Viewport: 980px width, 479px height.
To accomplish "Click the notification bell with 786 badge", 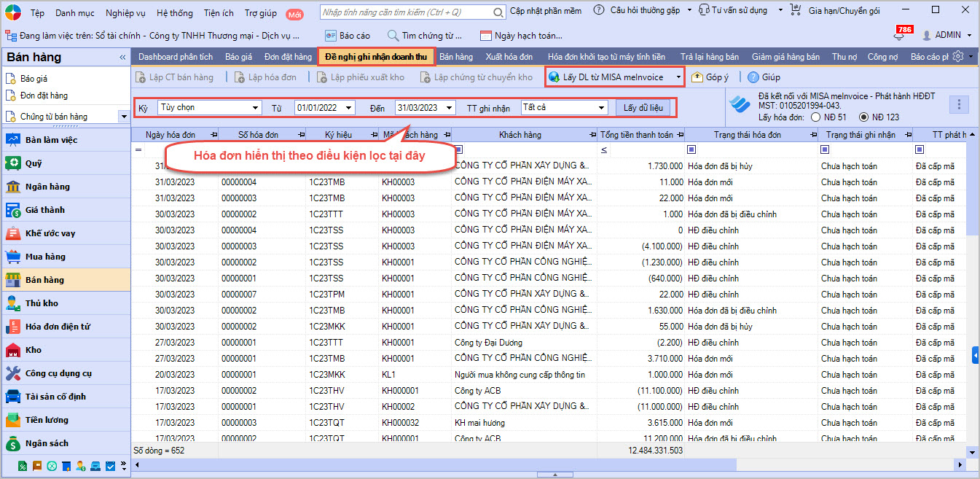I will click(899, 35).
